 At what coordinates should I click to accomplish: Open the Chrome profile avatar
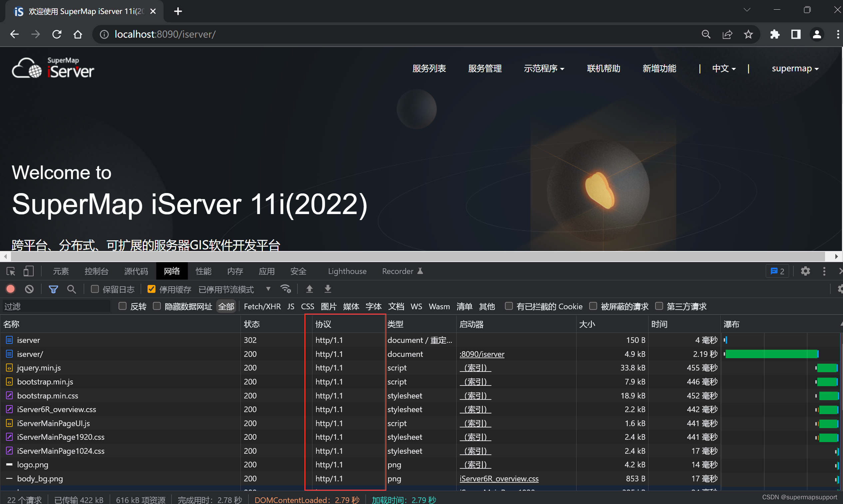coord(817,34)
